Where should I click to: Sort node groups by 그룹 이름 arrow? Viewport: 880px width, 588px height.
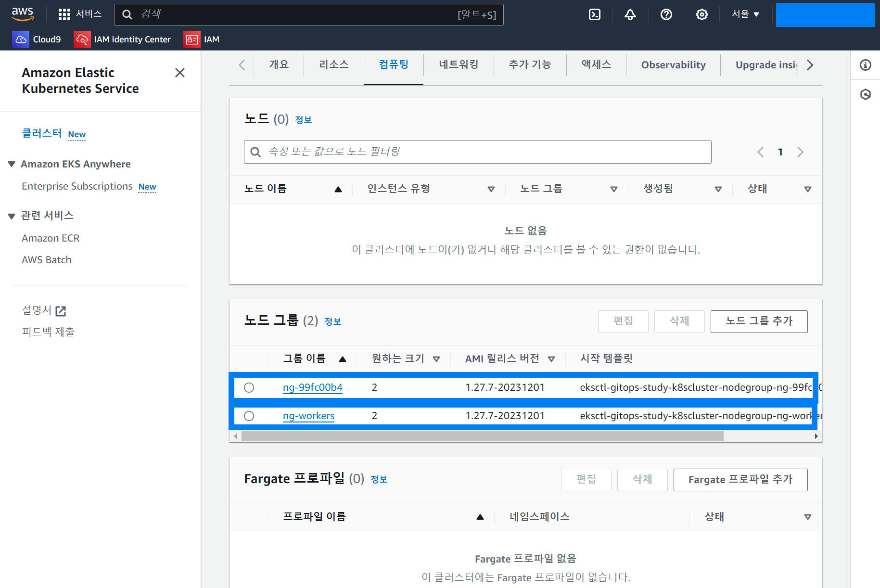point(343,359)
